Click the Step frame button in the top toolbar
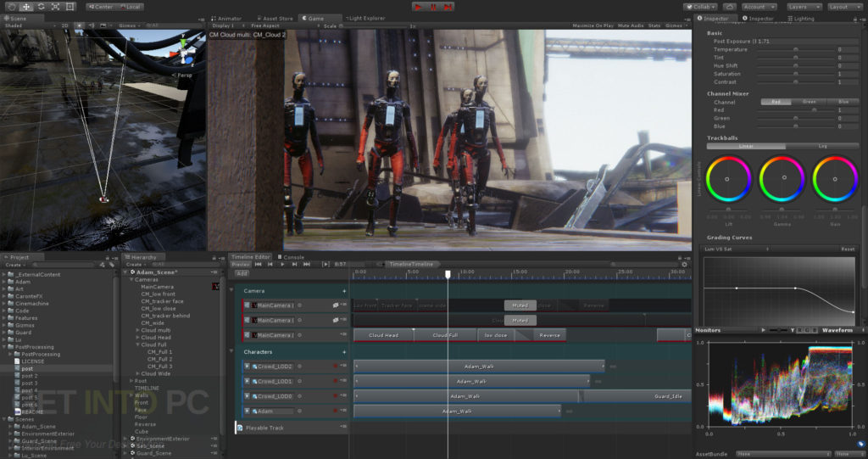This screenshot has height=459, width=868. tap(448, 7)
